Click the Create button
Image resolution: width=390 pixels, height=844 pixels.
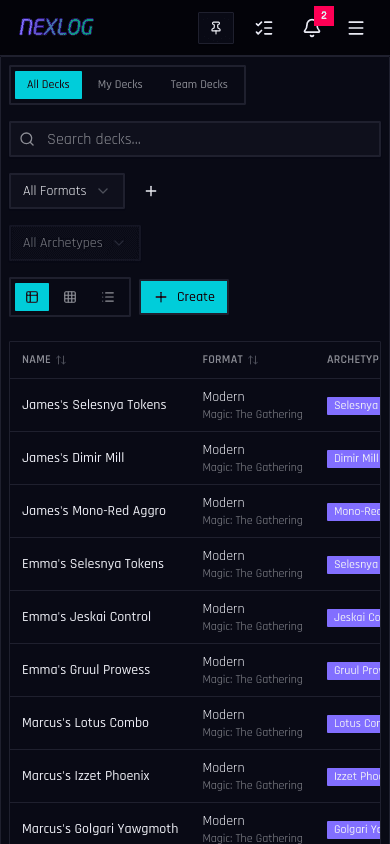pyautogui.click(x=184, y=297)
